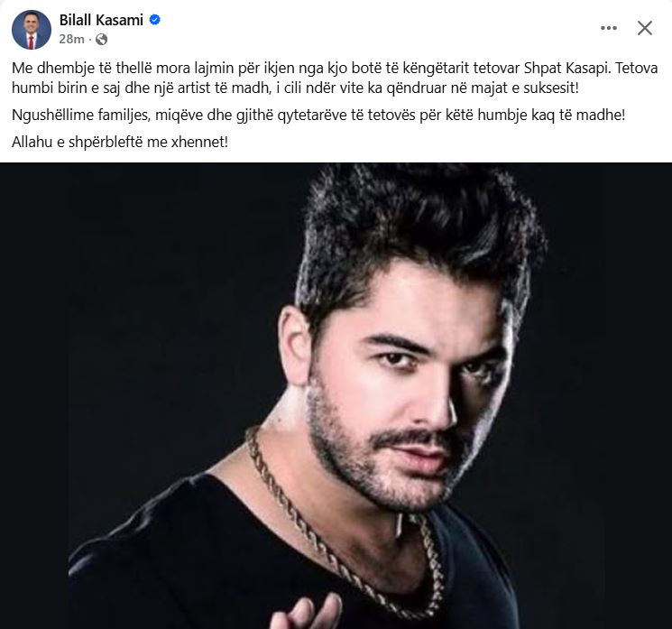Open the 28m timestamp link
The width and height of the screenshot is (672, 629).
(71, 40)
